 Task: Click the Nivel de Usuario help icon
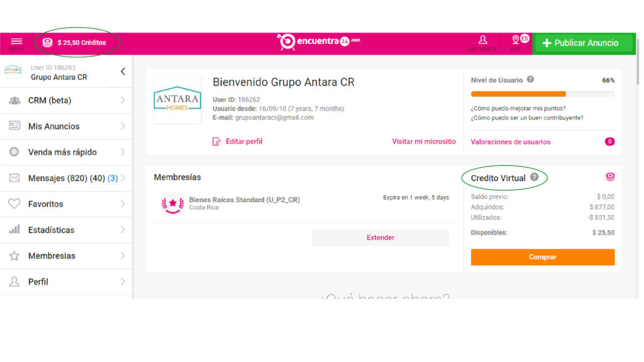click(x=531, y=79)
